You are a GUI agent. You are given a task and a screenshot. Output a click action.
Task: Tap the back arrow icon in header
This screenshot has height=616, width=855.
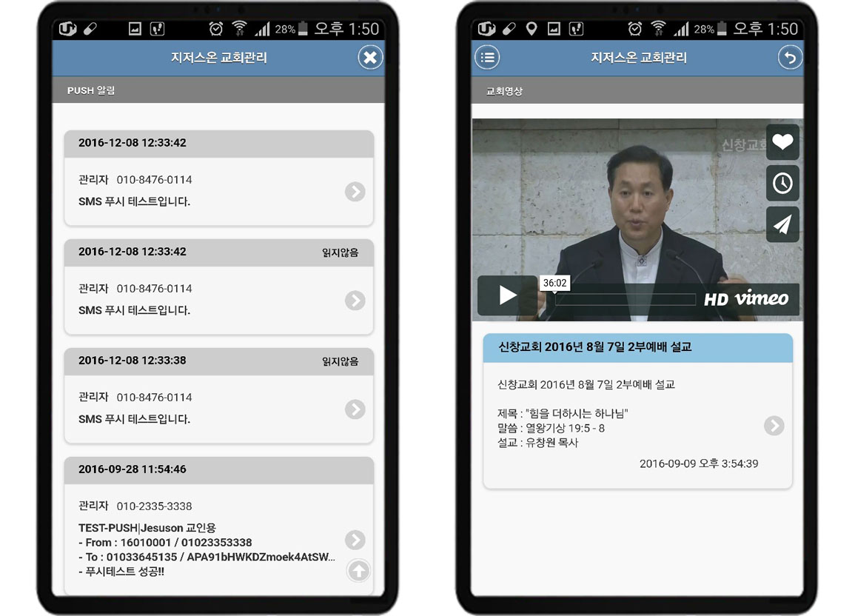[x=790, y=58]
